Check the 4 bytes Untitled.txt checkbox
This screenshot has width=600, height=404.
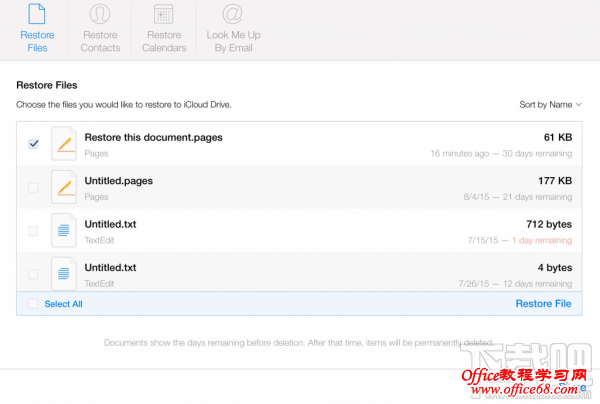33,274
